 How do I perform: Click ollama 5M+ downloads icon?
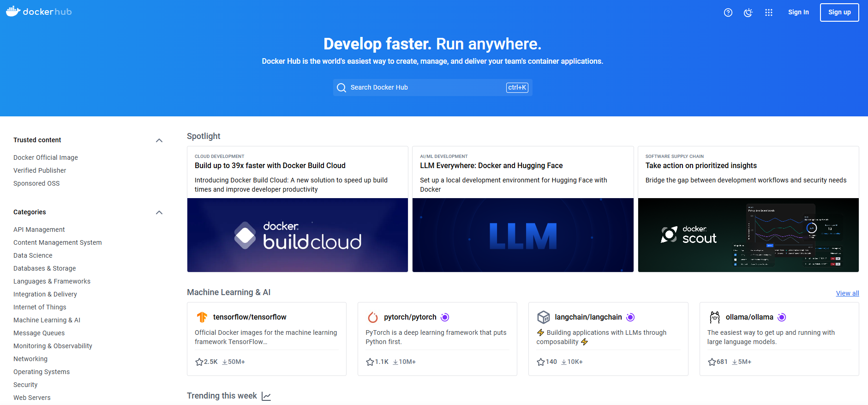(x=735, y=362)
